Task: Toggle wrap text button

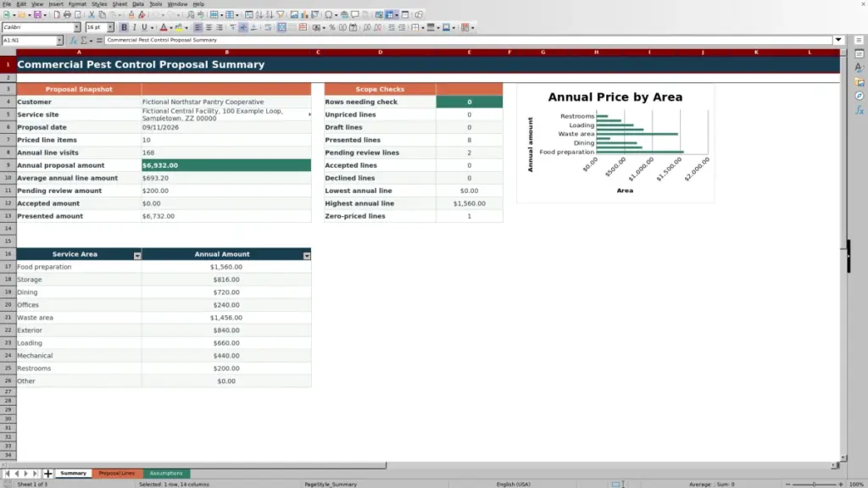Action: 267,27
